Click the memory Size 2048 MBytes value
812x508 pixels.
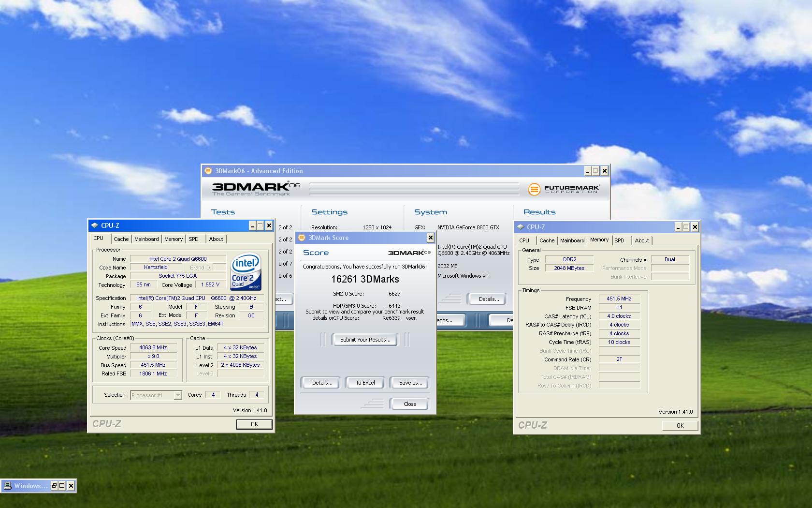click(x=569, y=268)
